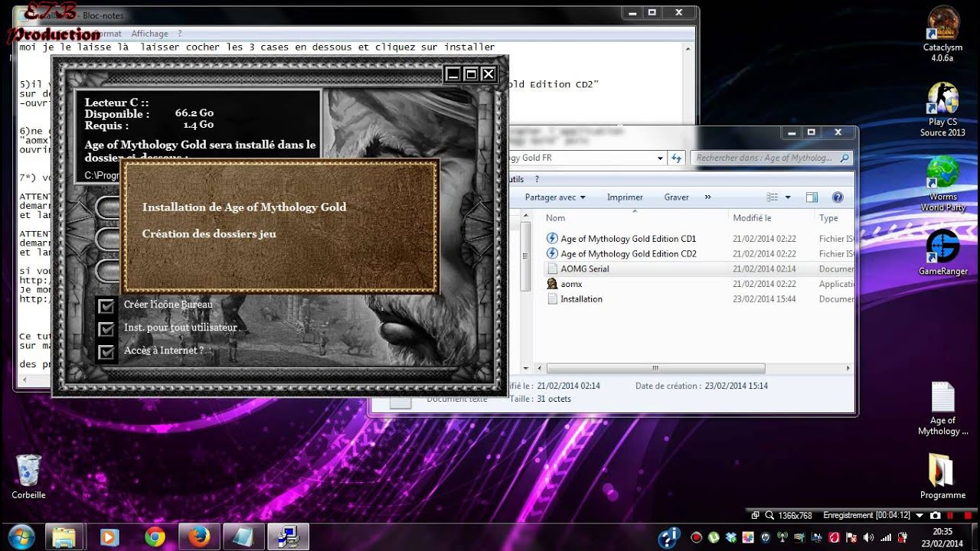Open the uTorrent tray icon
Screen dimensions: 980x551
coord(714,537)
